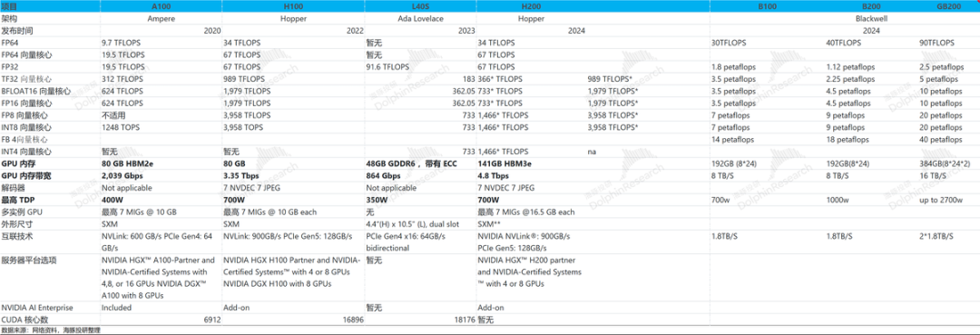
Task: Click the NVIDIA AI Enterprise row label
Action: (x=37, y=308)
